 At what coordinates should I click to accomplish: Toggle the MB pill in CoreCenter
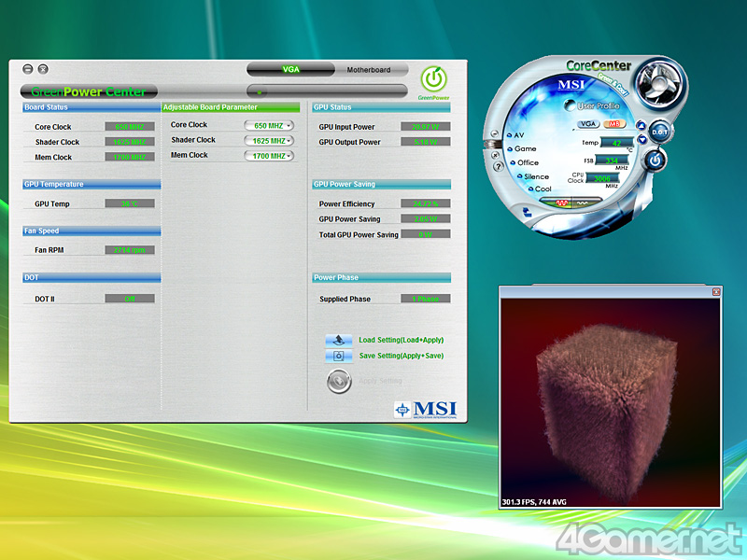click(614, 124)
